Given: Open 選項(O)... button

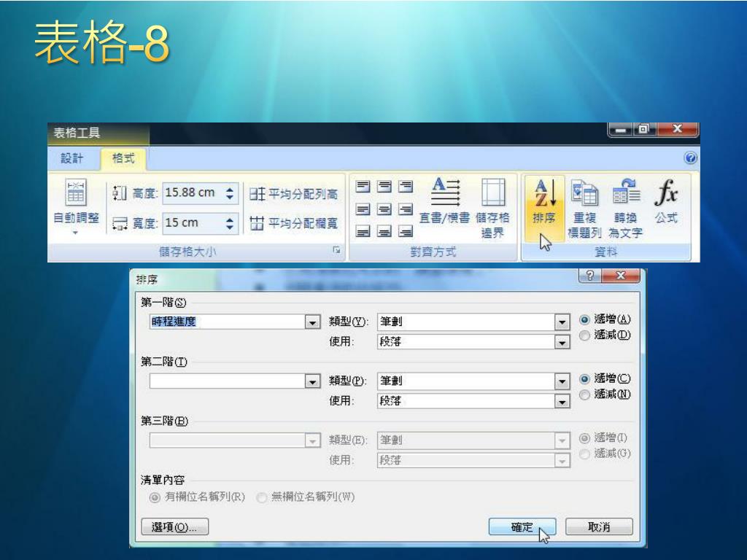Looking at the screenshot, I should coord(175,526).
